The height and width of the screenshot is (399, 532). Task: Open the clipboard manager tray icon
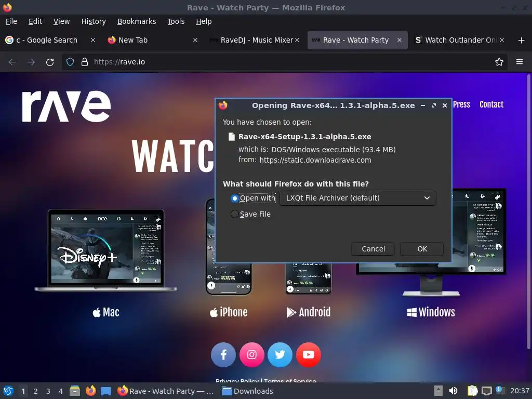(472, 391)
